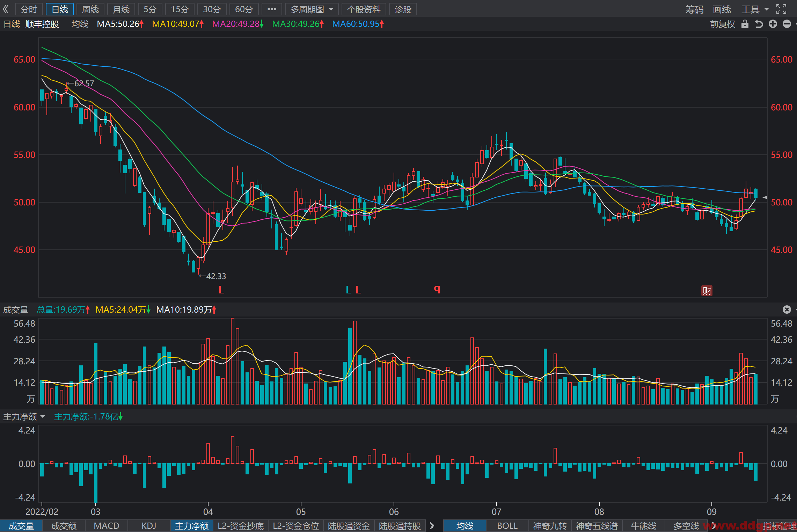The image size is (797, 532).
Task: Select the 多空线 overlay tab
Action: 686,526
